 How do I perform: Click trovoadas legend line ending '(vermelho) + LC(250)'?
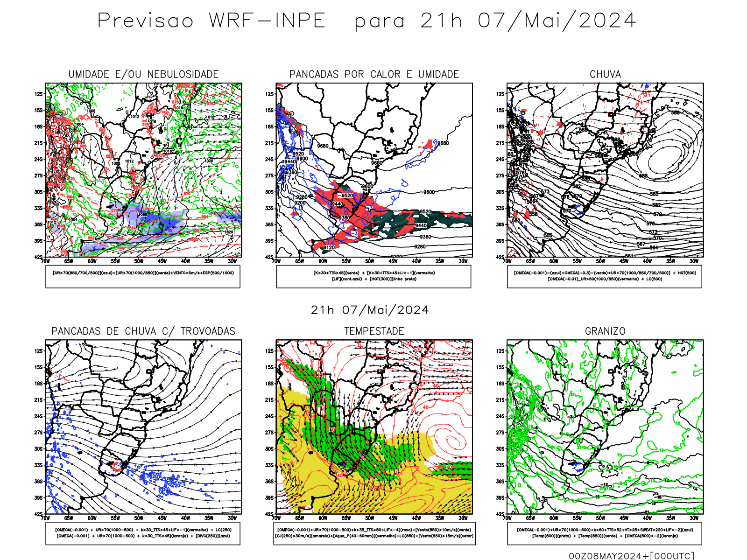143,530
